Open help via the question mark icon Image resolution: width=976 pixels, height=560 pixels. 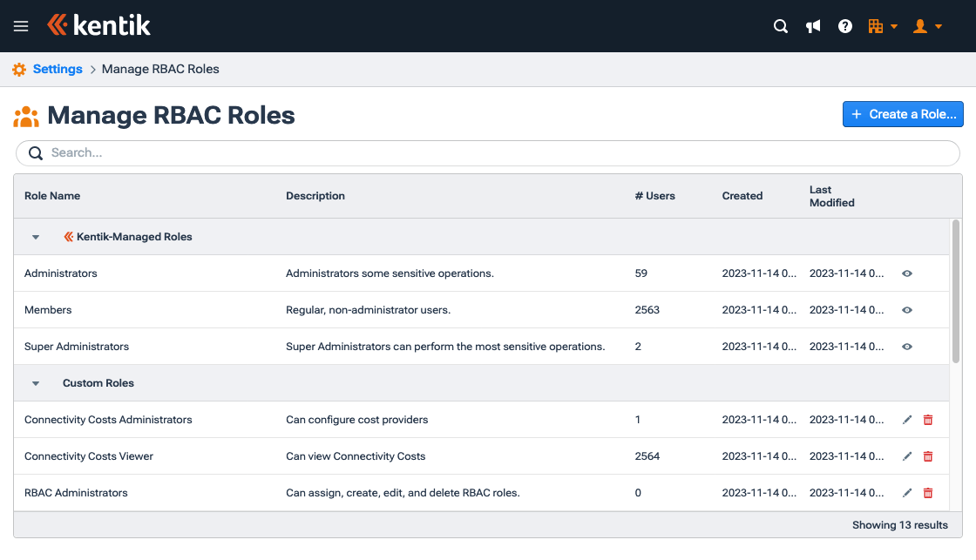tap(844, 26)
